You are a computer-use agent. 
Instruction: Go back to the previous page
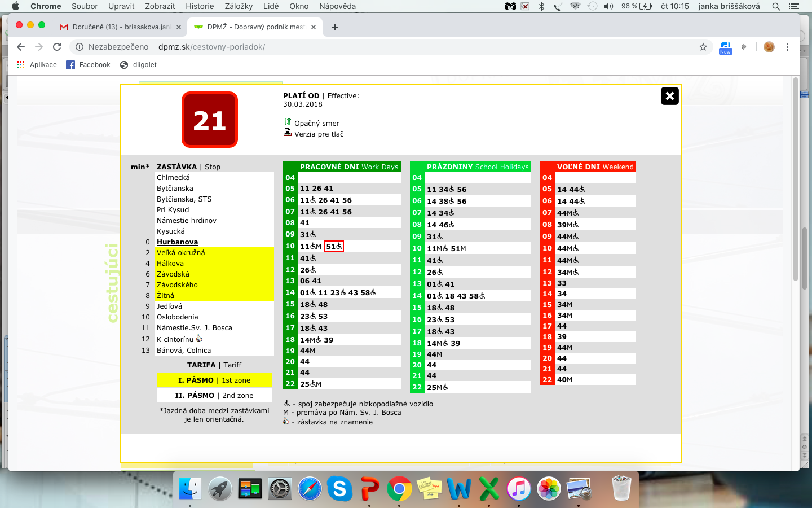21,47
